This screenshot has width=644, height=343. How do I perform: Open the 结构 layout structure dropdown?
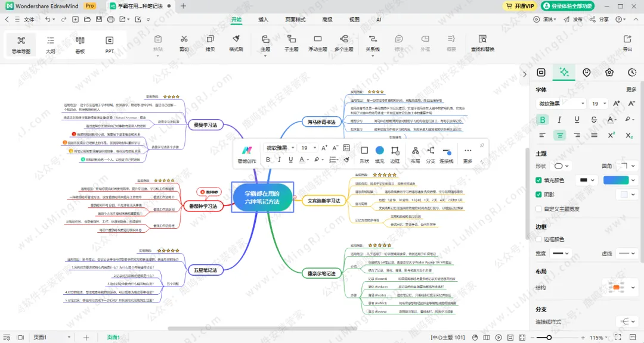[619, 288]
